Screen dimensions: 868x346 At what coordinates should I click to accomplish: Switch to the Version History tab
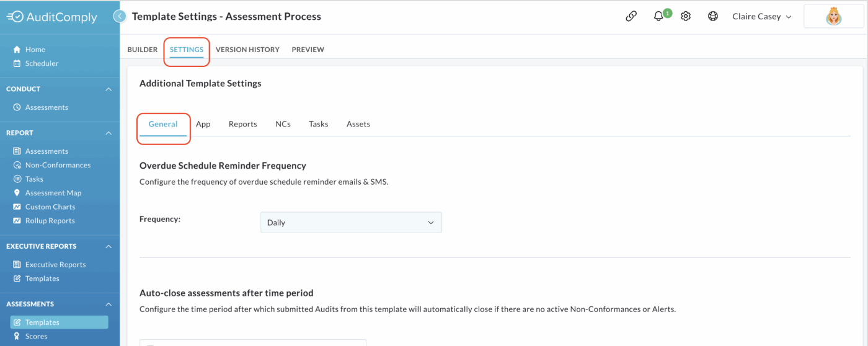point(247,50)
